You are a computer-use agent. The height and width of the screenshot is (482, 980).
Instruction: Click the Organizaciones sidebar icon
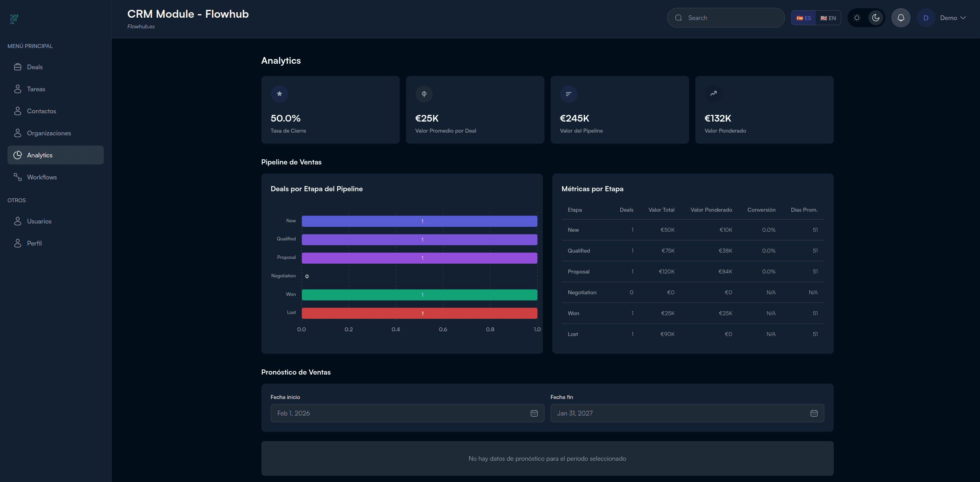coord(18,133)
